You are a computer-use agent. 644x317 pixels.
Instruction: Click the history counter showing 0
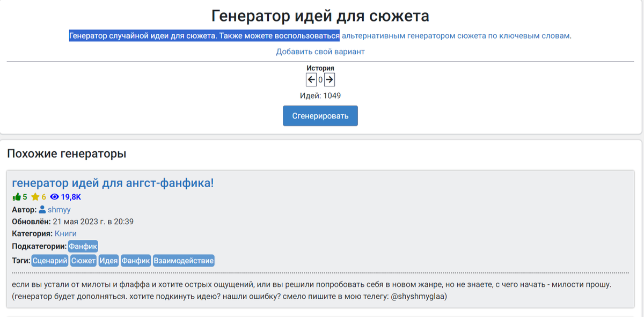point(320,79)
